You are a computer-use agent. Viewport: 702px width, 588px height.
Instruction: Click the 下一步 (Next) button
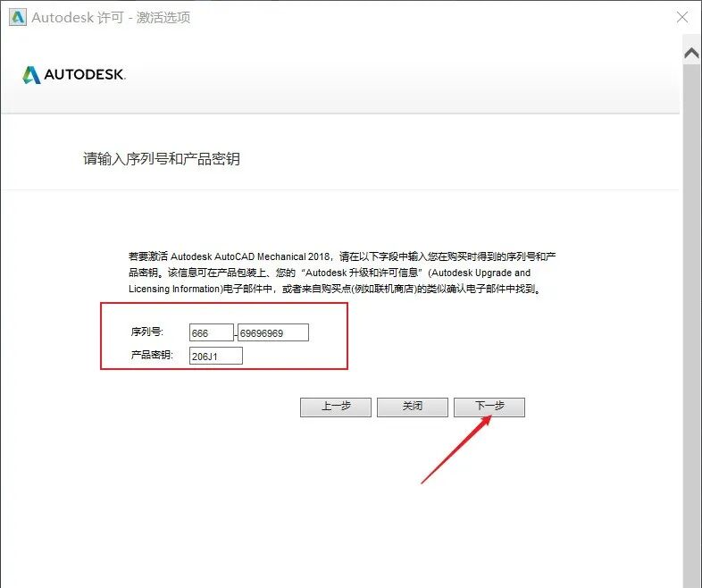click(489, 407)
